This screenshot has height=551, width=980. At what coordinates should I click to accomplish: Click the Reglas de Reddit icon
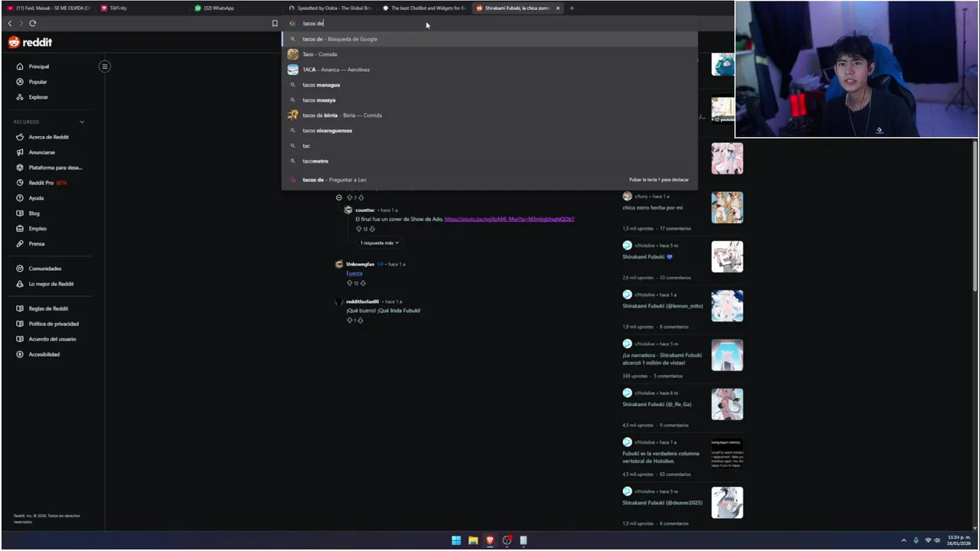20,308
